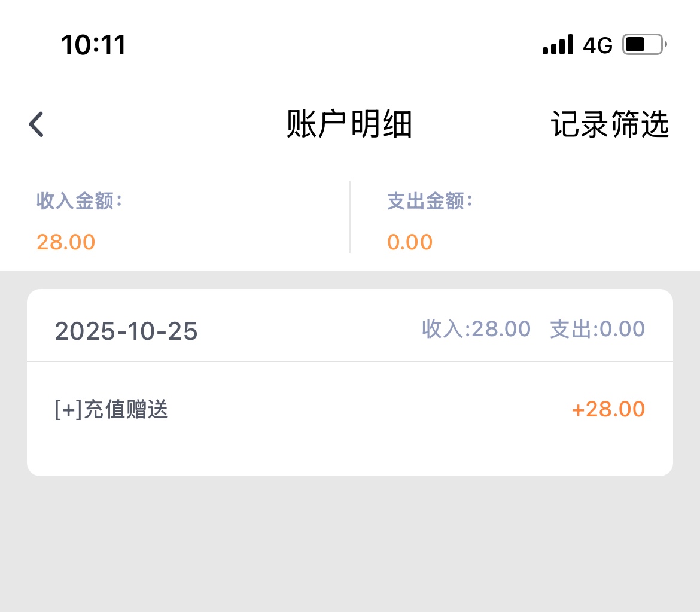The width and height of the screenshot is (700, 612).
Task: Tap the divider line under the date header
Action: 350,361
